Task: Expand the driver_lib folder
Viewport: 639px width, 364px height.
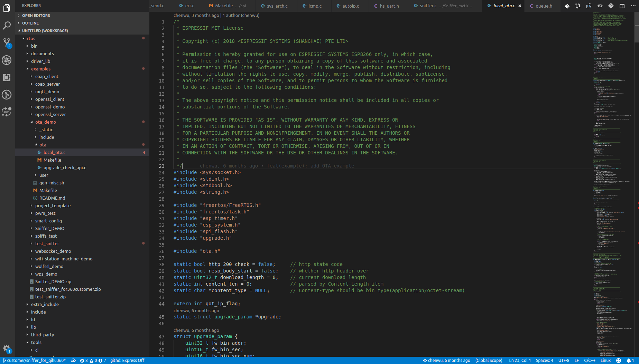Action: (82, 61)
